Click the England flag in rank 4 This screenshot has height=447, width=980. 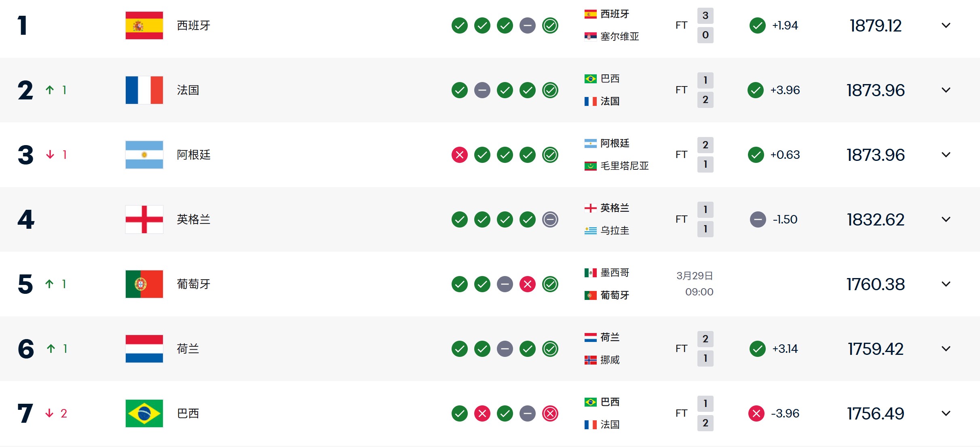(x=144, y=219)
